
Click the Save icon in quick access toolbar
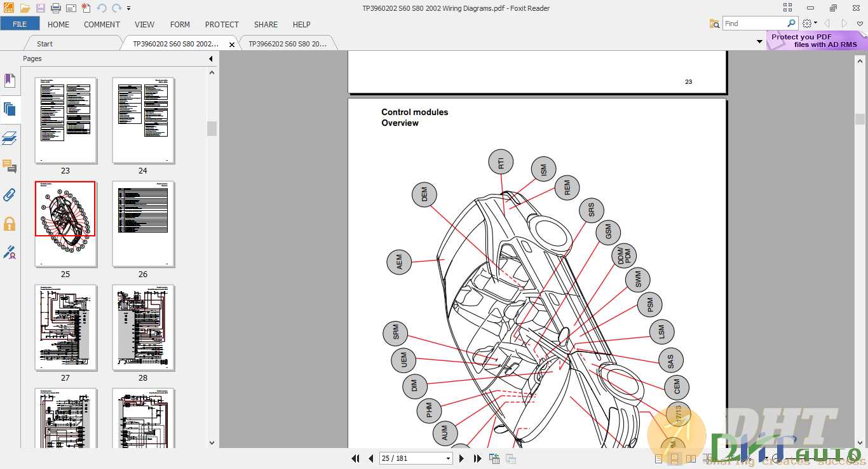click(x=41, y=8)
